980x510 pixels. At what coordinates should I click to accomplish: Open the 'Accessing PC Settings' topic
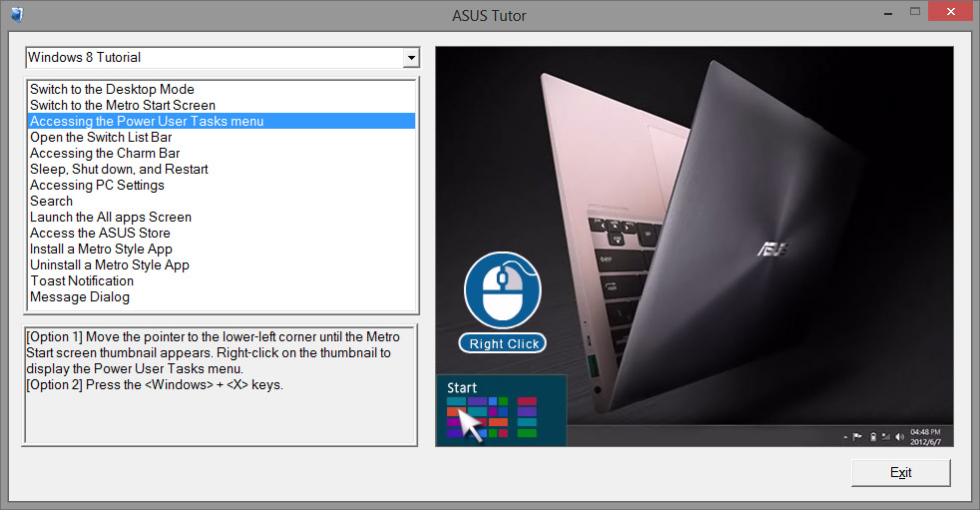coord(222,185)
